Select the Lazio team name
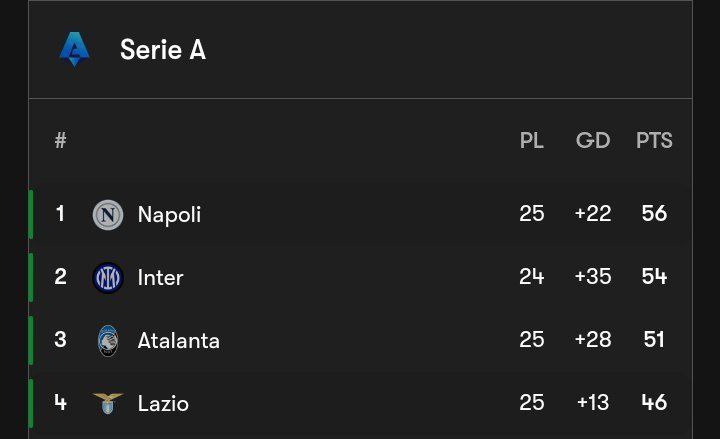Image resolution: width=720 pixels, height=439 pixels. coord(163,404)
